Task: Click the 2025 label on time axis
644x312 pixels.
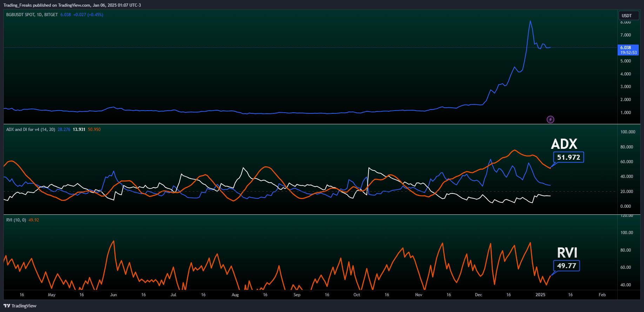Action: pyautogui.click(x=540, y=295)
